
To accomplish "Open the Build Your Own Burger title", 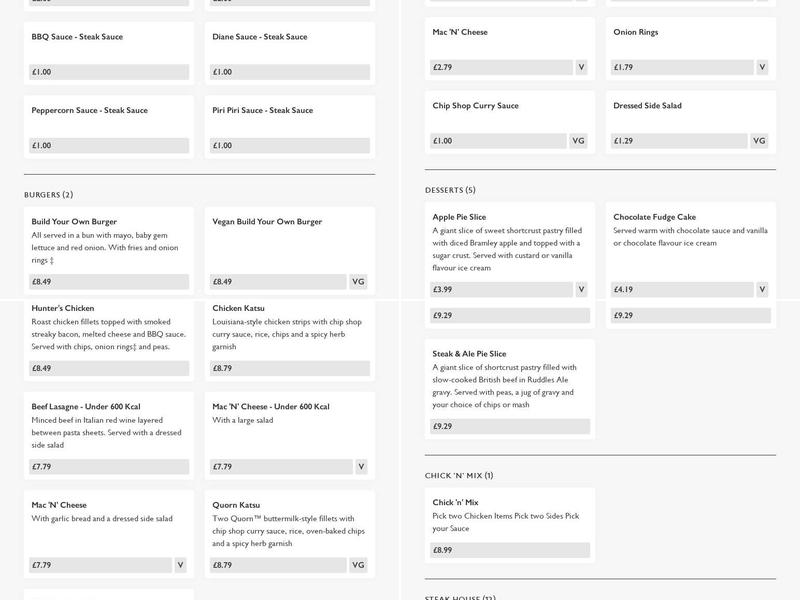I will [74, 222].
